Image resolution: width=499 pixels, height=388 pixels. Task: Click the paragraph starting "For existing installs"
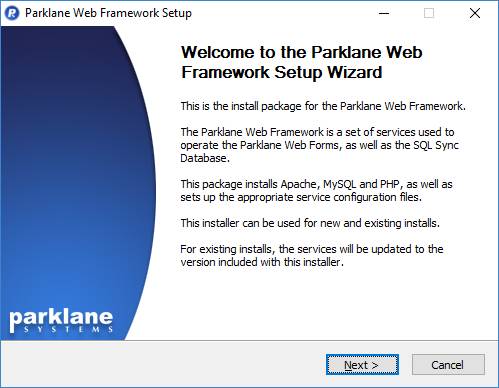point(312,255)
